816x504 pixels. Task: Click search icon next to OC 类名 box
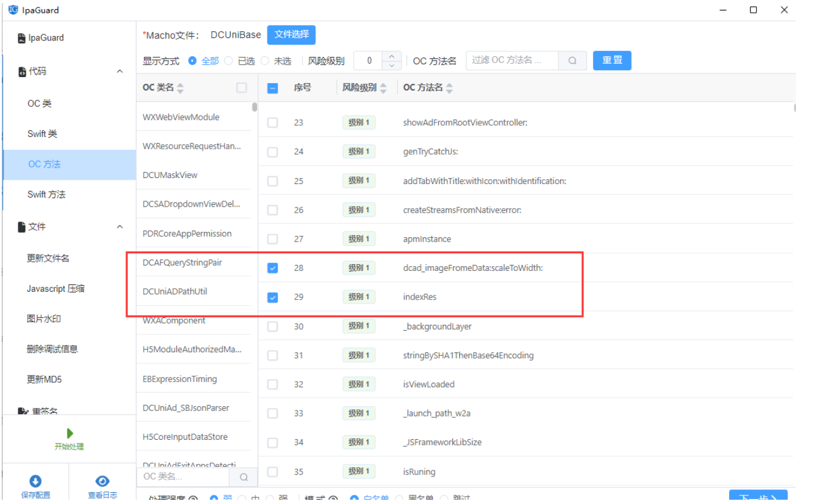pyautogui.click(x=244, y=477)
